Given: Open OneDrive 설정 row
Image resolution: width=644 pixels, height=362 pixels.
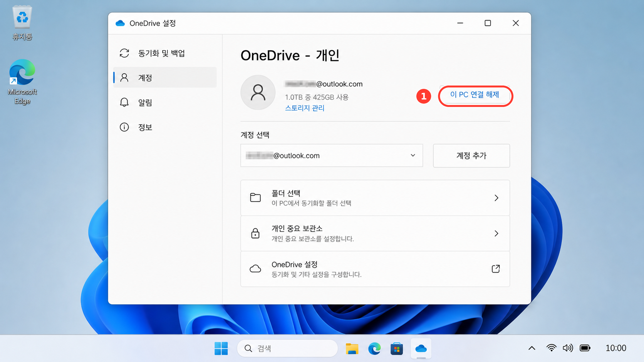Looking at the screenshot, I should click(375, 269).
